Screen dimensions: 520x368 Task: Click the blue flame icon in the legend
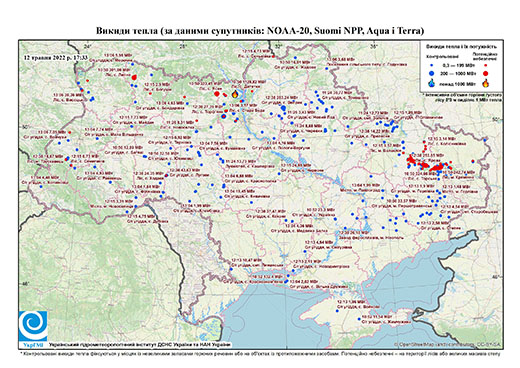(431, 83)
